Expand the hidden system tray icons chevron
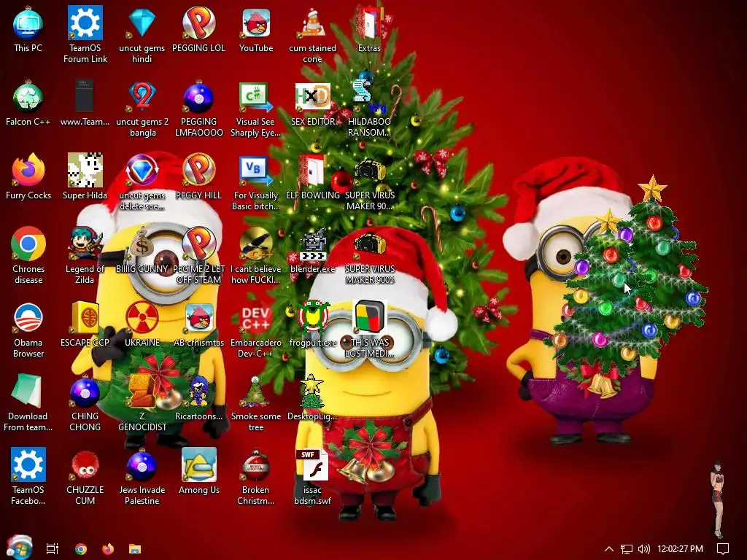 (609, 548)
